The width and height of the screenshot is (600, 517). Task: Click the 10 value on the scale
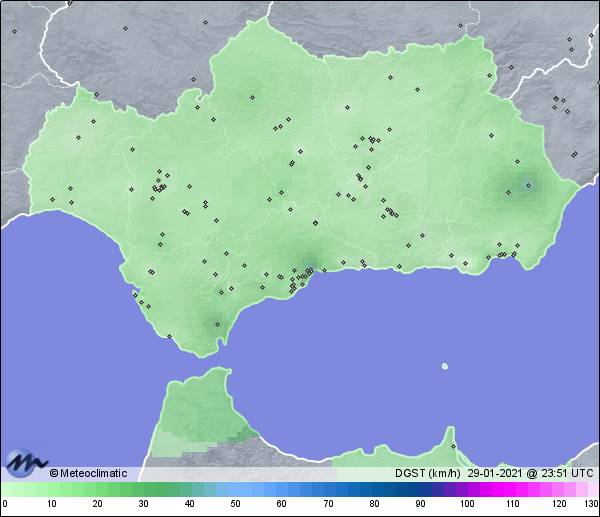[x=52, y=503]
